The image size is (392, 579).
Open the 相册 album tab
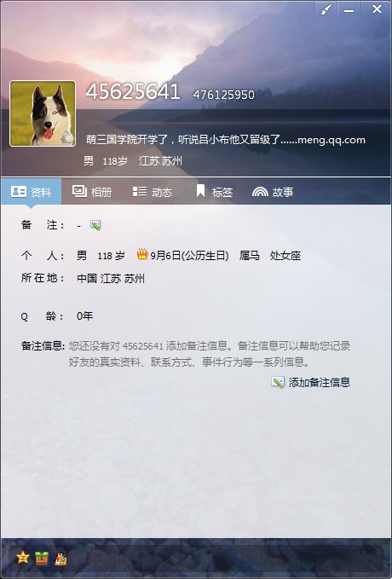[x=92, y=192]
